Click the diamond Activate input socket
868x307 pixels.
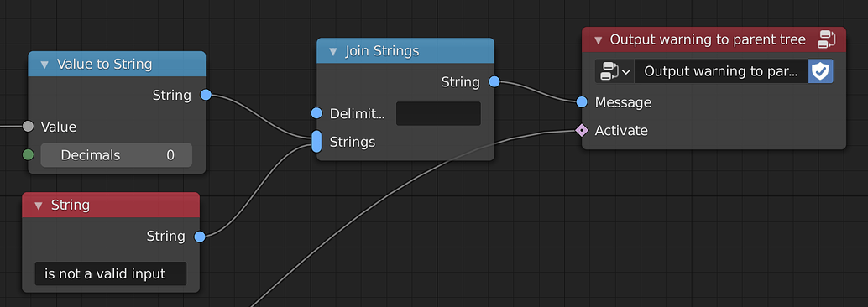click(582, 131)
